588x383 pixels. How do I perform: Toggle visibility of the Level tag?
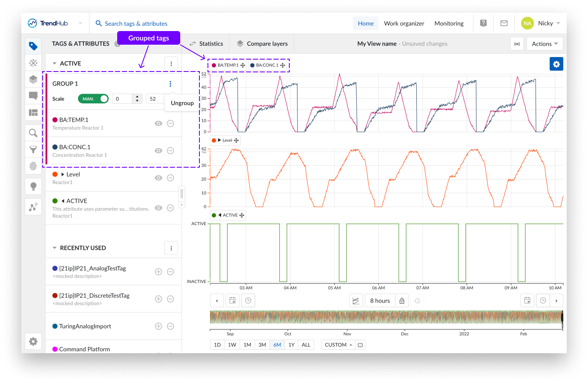click(159, 178)
